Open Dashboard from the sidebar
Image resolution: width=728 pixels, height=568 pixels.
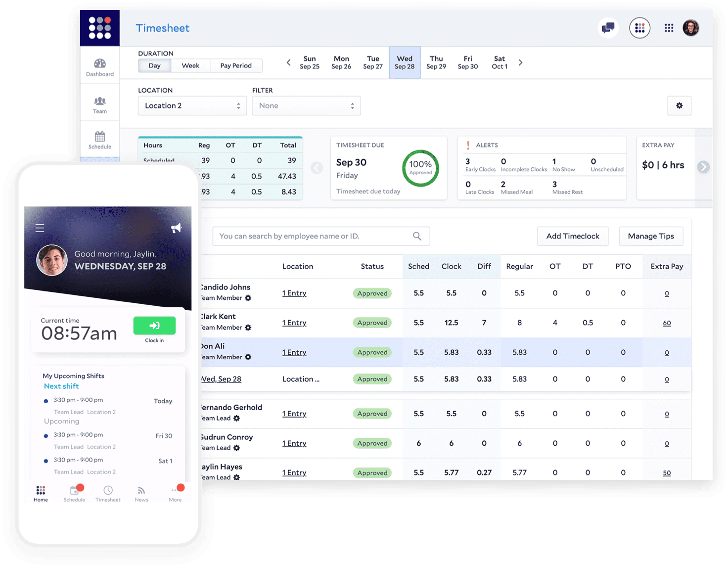click(100, 67)
